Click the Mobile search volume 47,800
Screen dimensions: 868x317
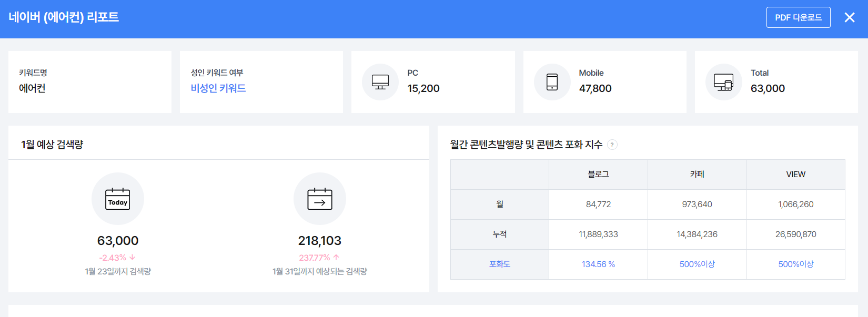pos(595,89)
